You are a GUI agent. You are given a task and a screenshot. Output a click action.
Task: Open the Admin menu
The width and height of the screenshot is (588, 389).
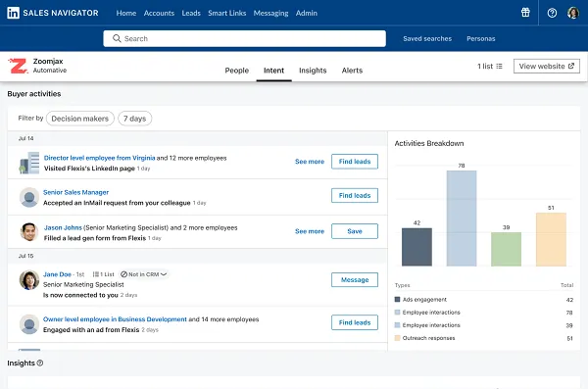click(x=307, y=13)
